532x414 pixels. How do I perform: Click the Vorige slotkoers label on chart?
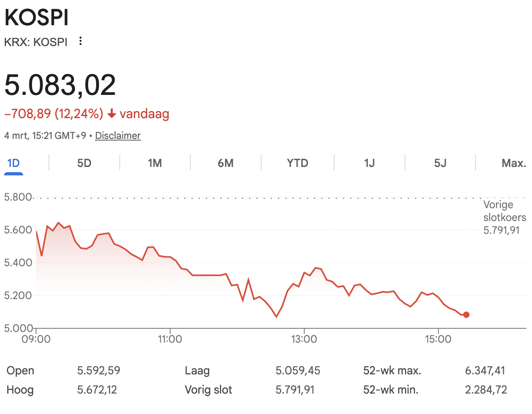tap(504, 211)
